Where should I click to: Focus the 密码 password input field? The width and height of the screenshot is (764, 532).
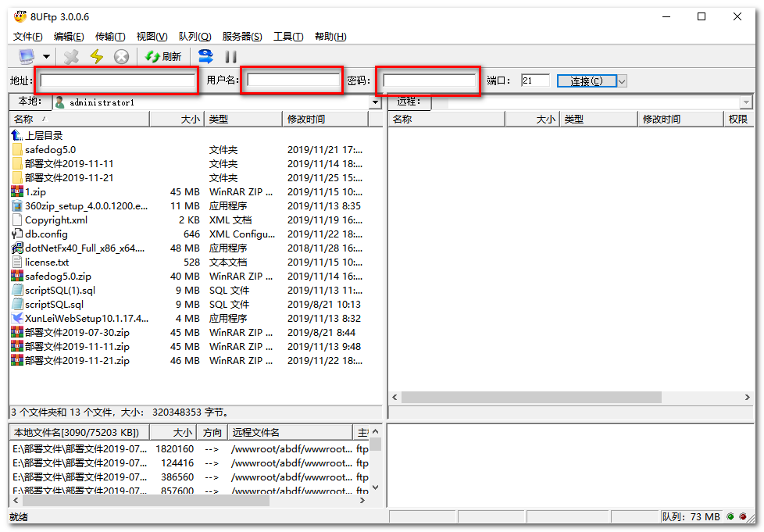pos(429,80)
